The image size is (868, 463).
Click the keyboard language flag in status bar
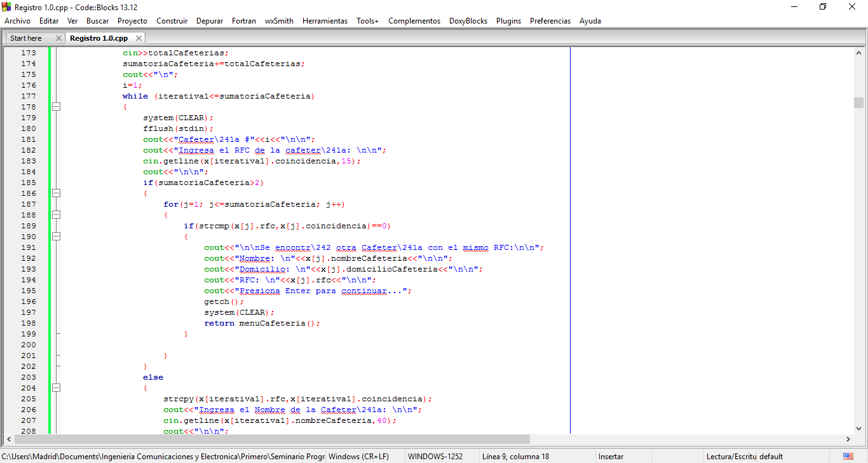click(x=848, y=457)
